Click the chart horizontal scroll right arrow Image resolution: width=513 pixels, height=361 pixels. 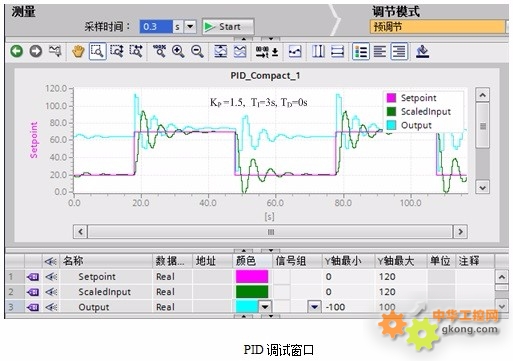460,231
